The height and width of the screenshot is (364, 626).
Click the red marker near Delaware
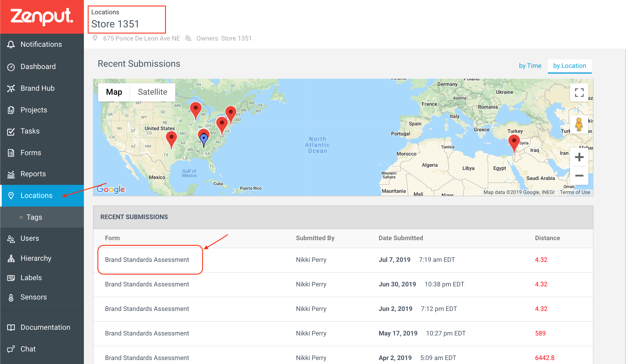222,126
